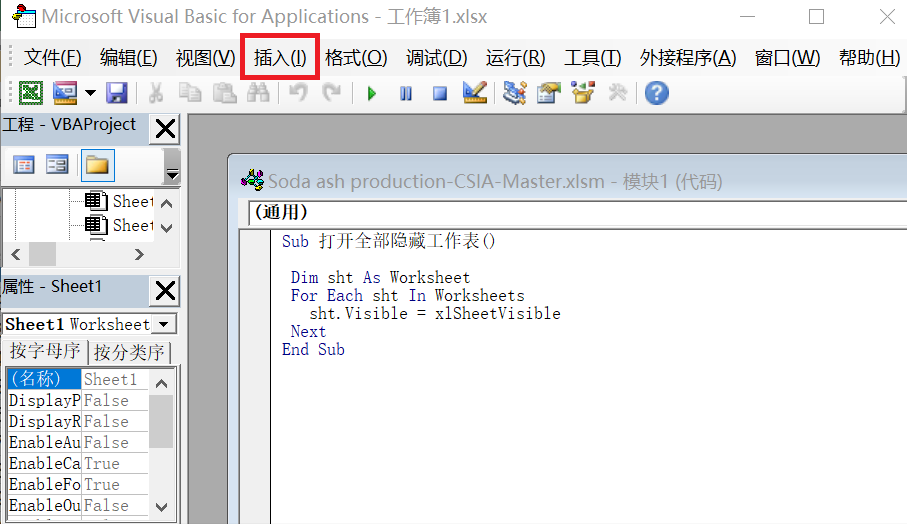
Task: Click properties list scroll up arrow
Action: 161,383
